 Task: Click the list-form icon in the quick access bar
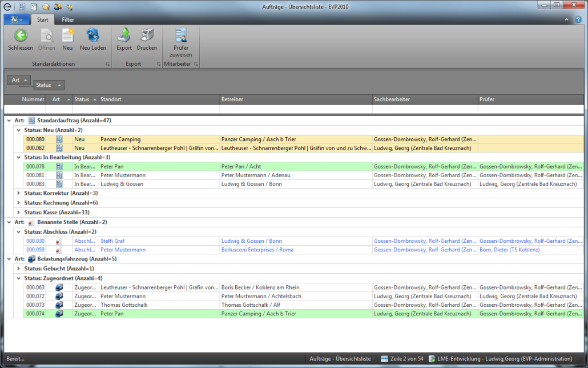22,7
